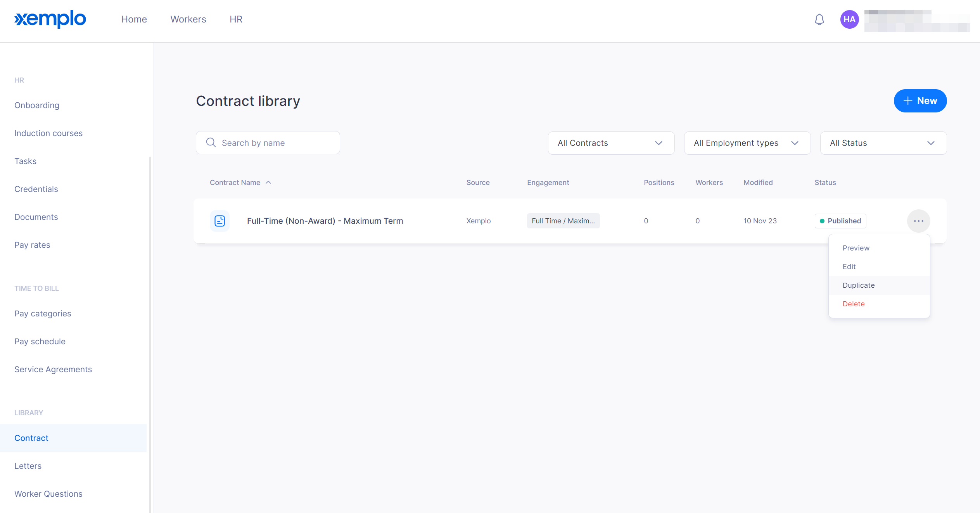Choose Delete in the context menu
The width and height of the screenshot is (980, 513).
[854, 304]
